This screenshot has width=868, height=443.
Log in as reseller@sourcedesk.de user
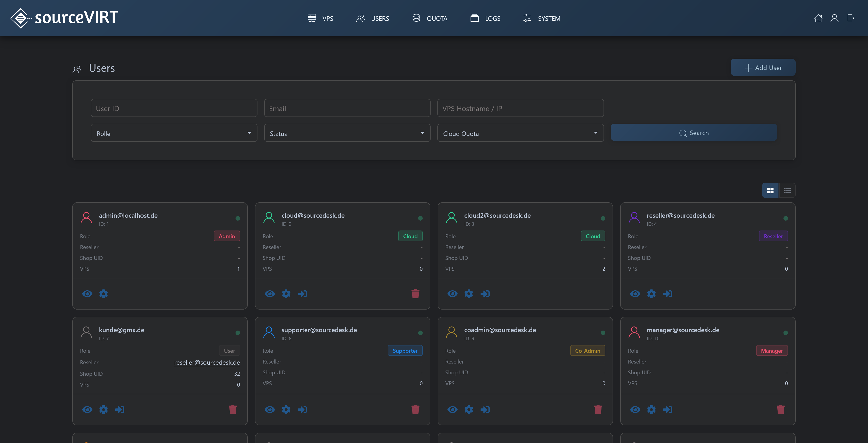(x=668, y=294)
